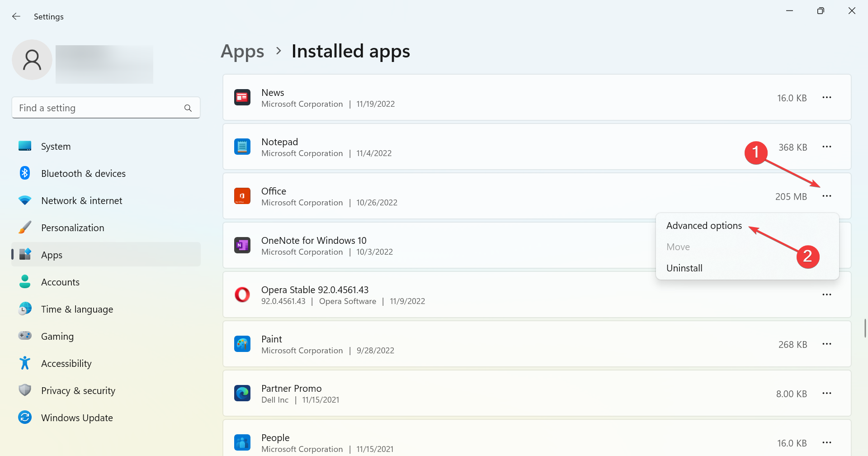Click the Installed apps heading
The width and height of the screenshot is (868, 456).
[351, 52]
